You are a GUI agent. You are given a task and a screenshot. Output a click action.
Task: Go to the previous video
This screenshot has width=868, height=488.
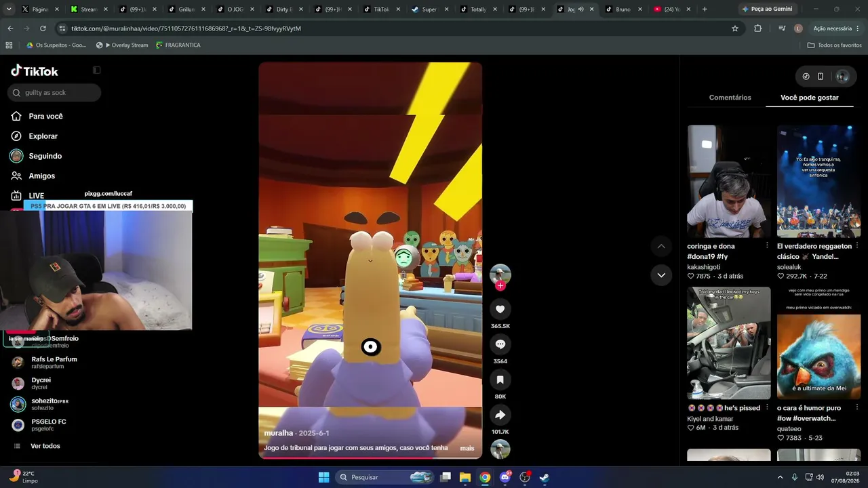[x=661, y=246]
